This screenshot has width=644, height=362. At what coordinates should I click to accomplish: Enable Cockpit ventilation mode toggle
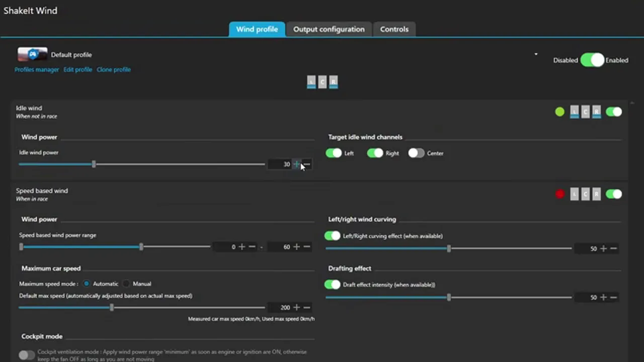[27, 355]
